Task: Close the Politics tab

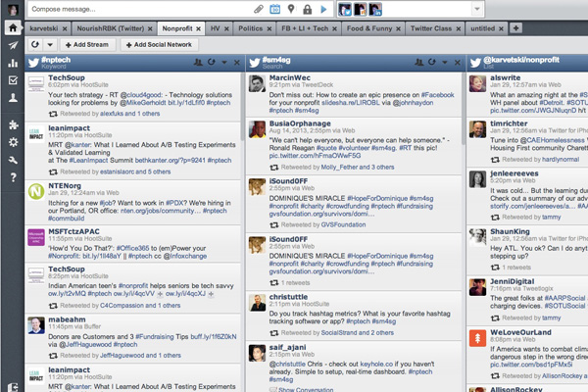Action: click(269, 28)
